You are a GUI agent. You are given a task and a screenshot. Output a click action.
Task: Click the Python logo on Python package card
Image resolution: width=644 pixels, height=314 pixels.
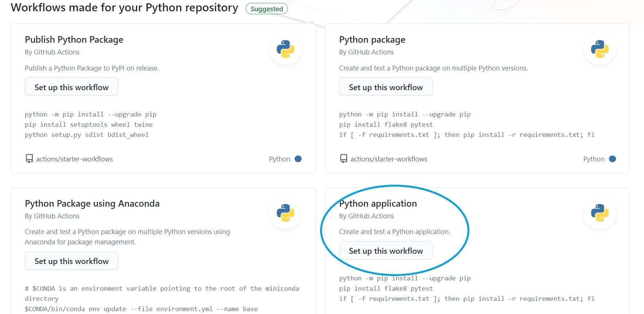click(x=600, y=49)
